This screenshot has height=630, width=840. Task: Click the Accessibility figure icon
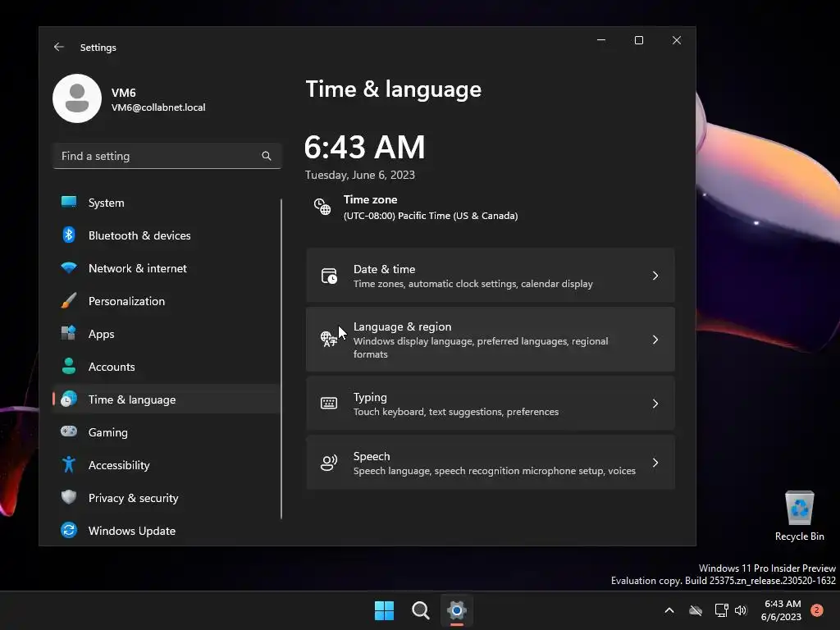(x=69, y=464)
